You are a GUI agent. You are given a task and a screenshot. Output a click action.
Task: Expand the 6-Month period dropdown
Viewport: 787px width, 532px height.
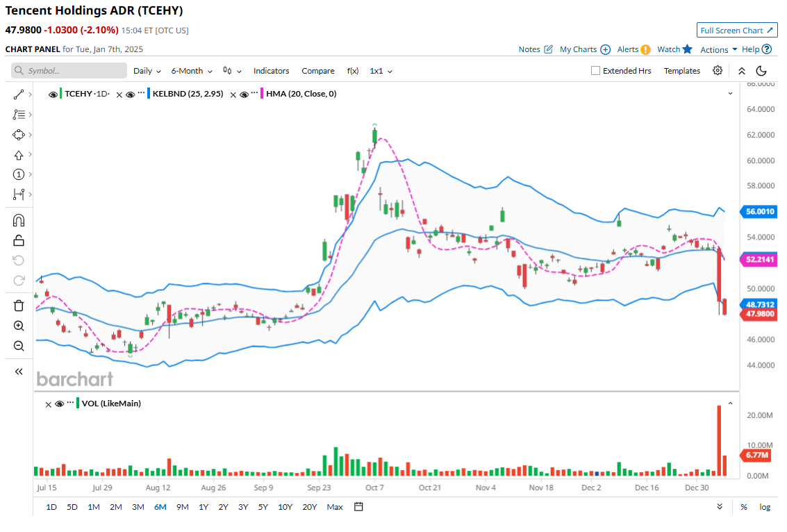[191, 71]
